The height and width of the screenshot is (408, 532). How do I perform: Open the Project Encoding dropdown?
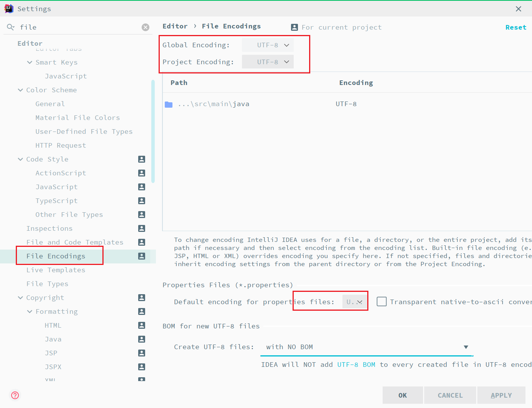(268, 62)
